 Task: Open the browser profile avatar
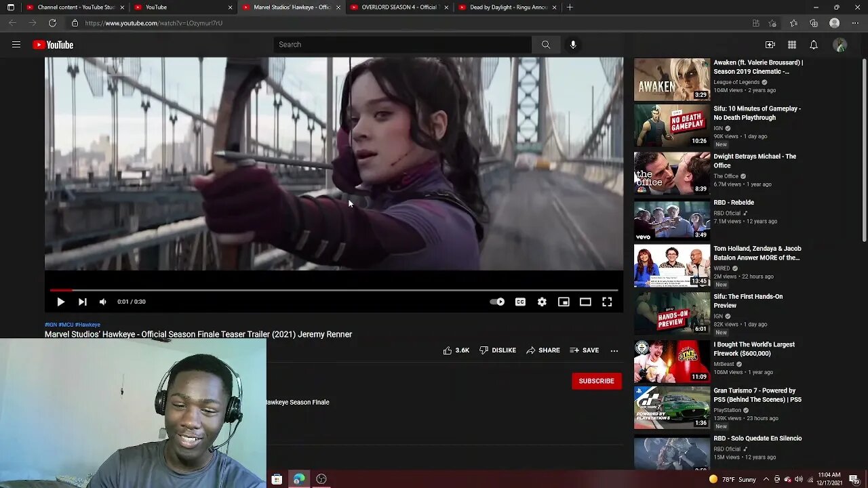[835, 23]
